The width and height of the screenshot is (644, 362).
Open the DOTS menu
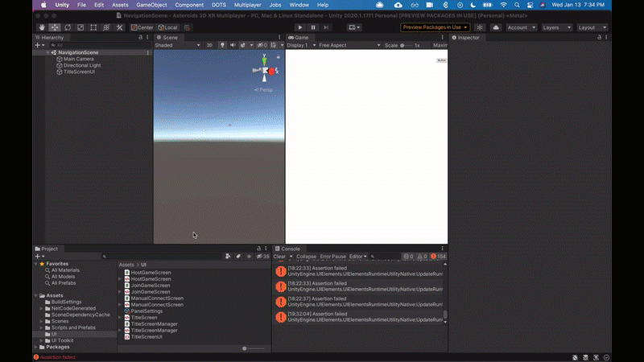(x=218, y=5)
